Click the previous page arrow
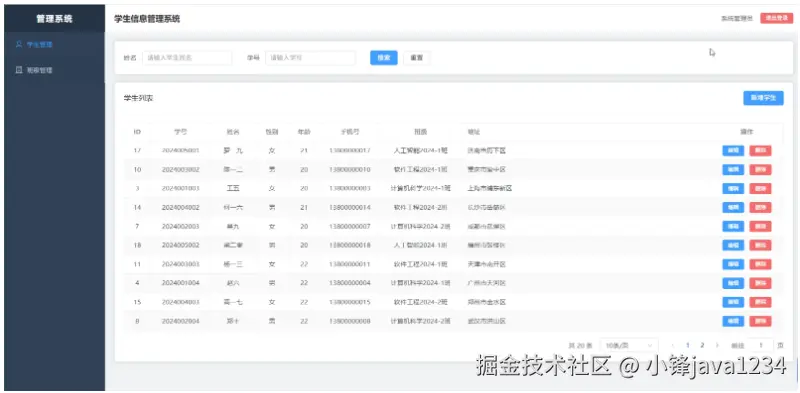 (x=673, y=346)
